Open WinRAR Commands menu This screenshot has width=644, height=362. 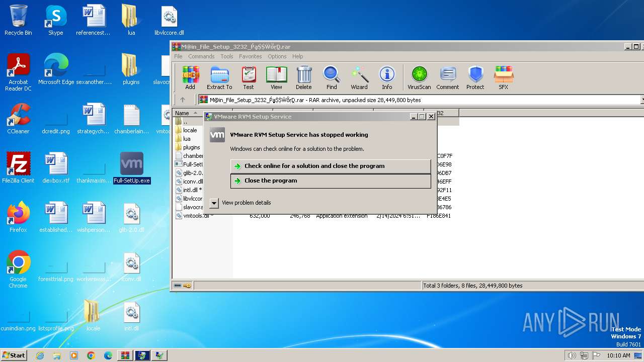[x=201, y=56]
